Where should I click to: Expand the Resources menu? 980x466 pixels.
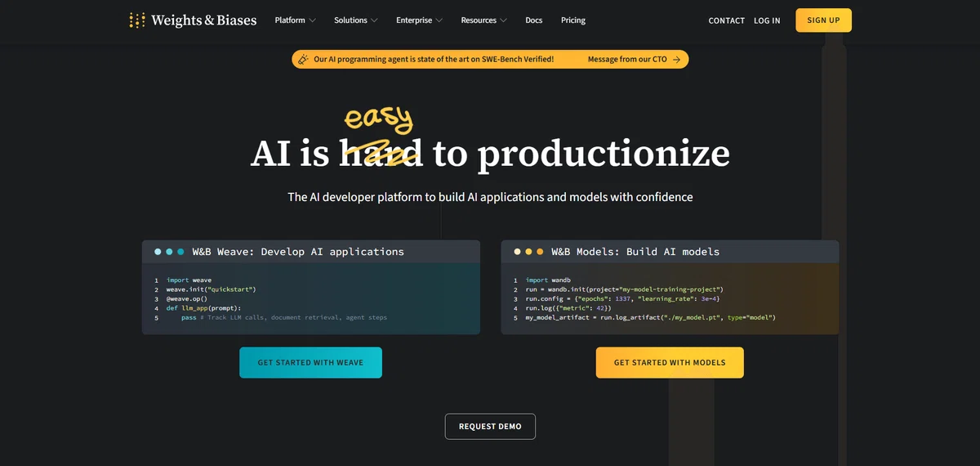click(x=483, y=20)
